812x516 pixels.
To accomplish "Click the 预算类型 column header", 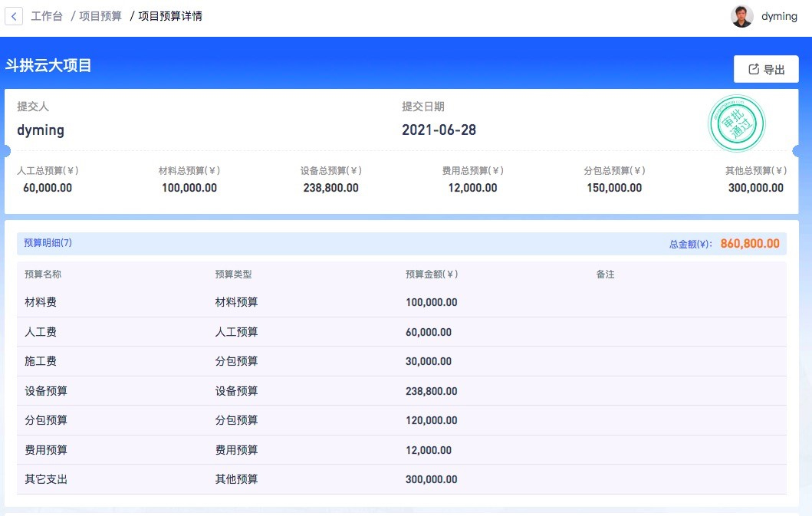I will (234, 274).
